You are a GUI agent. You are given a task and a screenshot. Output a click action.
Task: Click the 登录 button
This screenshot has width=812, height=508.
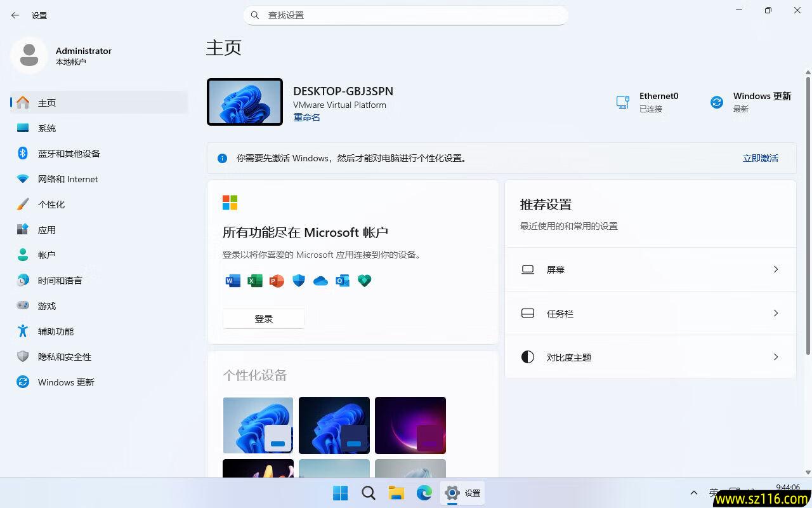[x=263, y=318]
